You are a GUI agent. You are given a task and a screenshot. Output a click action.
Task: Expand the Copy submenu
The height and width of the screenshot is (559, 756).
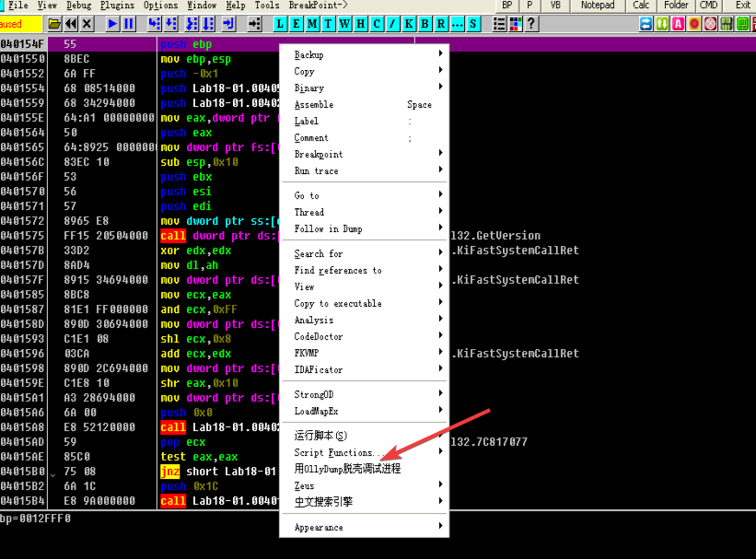click(365, 72)
